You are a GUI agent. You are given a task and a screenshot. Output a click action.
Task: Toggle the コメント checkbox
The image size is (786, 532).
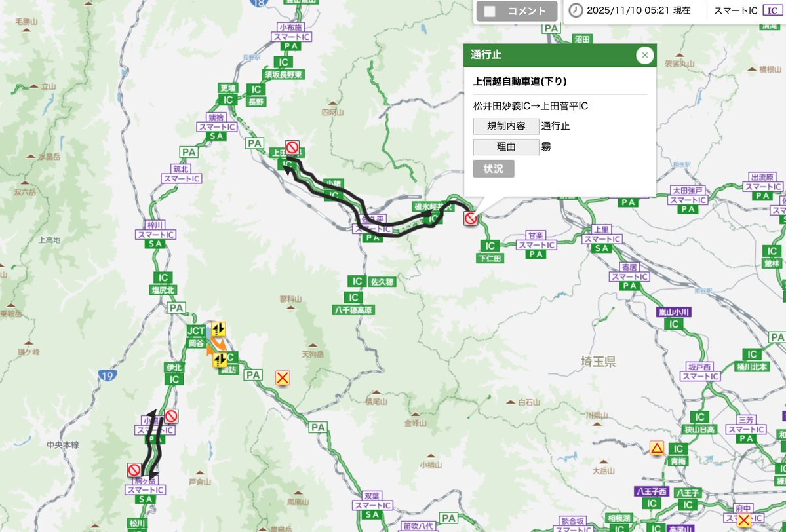[x=489, y=11]
